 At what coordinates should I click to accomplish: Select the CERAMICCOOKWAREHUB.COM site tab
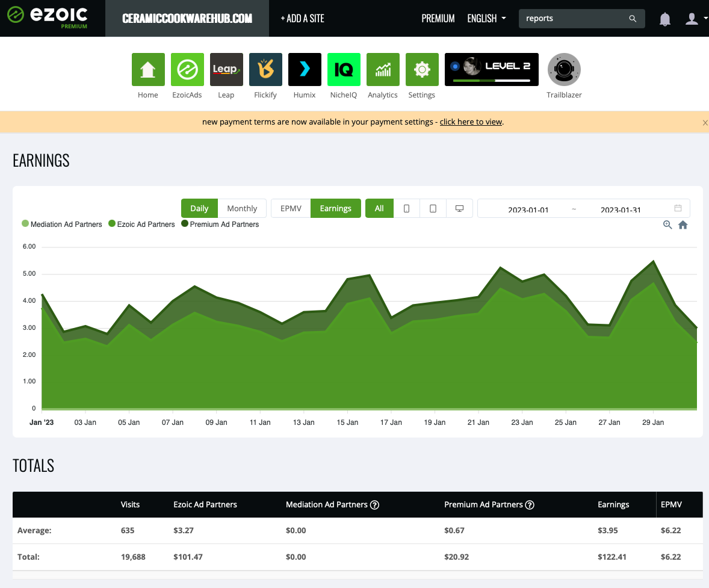tap(187, 19)
